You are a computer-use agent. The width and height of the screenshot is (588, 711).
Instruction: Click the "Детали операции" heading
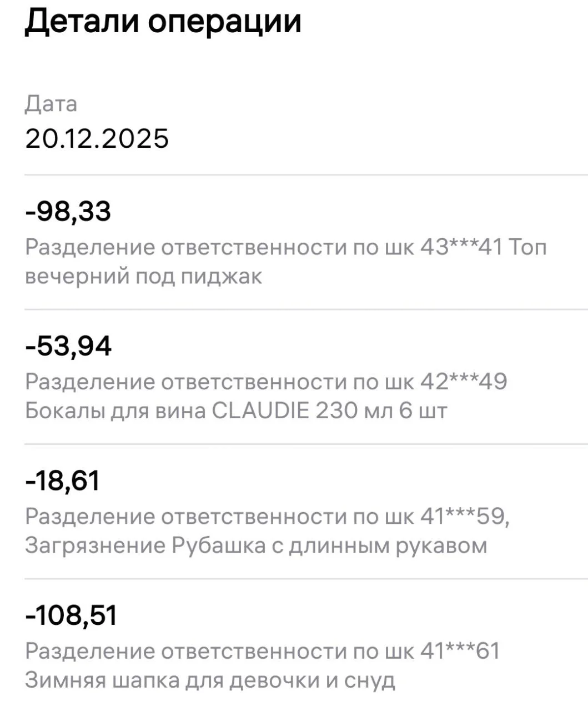163,21
